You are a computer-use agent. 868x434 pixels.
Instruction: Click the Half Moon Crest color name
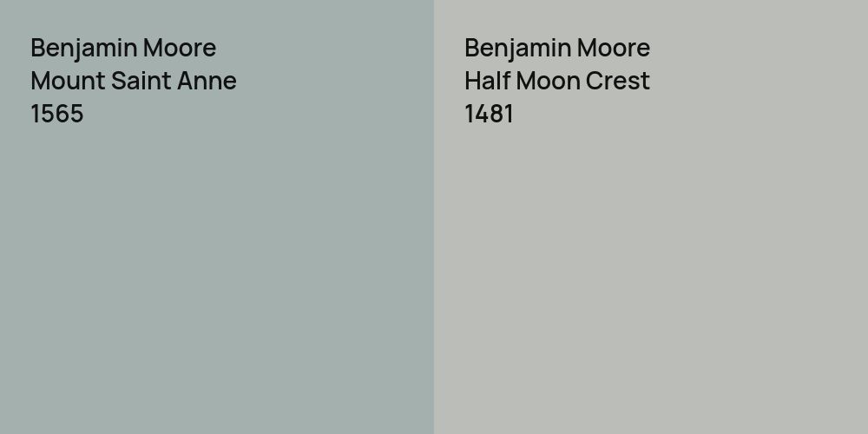click(x=557, y=81)
